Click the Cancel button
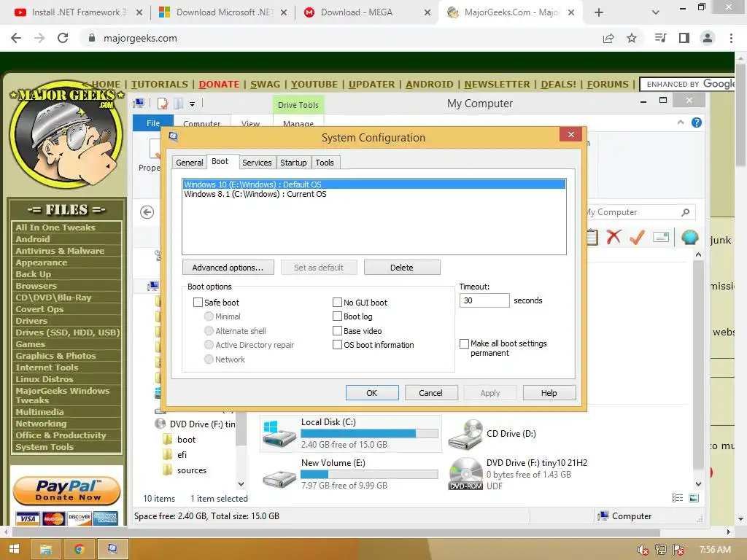The image size is (747, 560). [431, 393]
